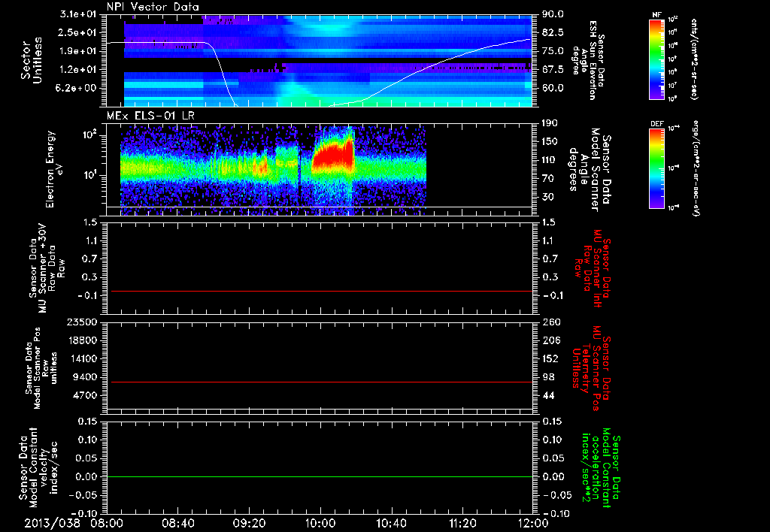This screenshot has width=770, height=532.
Task: Click the 10:00 time axis label
Action: tap(320, 523)
